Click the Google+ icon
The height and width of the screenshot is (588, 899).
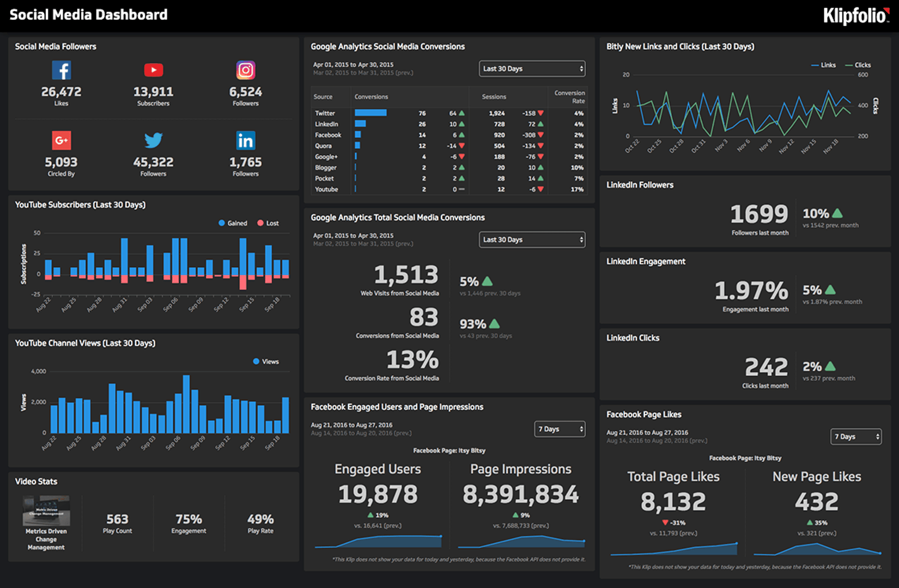click(61, 140)
